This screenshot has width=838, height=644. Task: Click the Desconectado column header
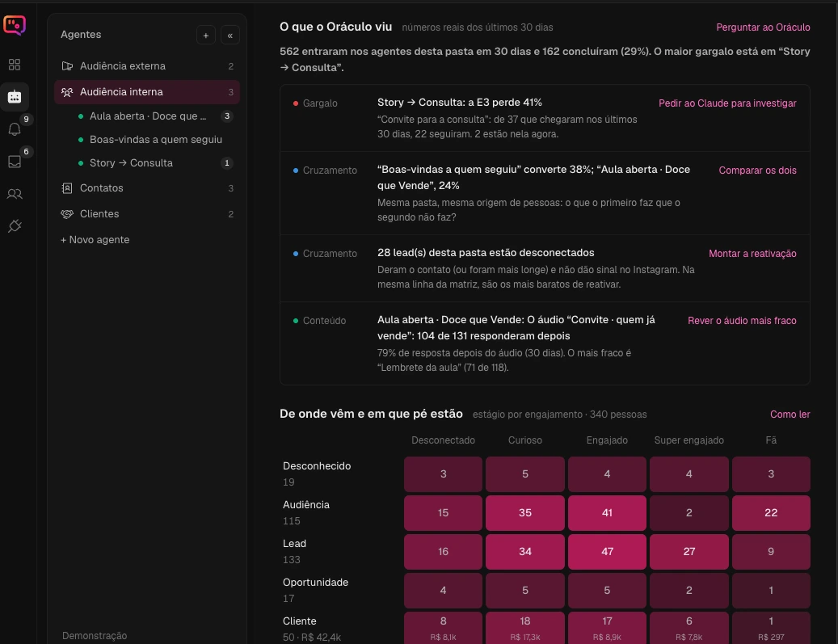point(443,440)
